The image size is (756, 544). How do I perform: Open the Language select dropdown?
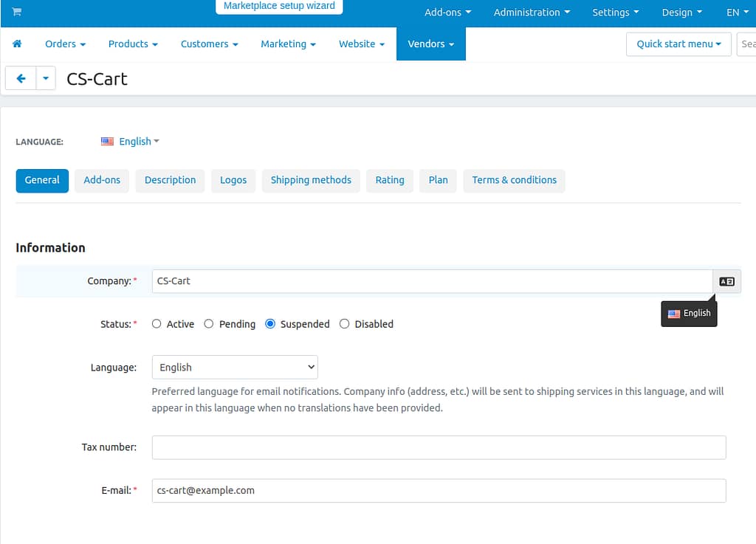(234, 368)
